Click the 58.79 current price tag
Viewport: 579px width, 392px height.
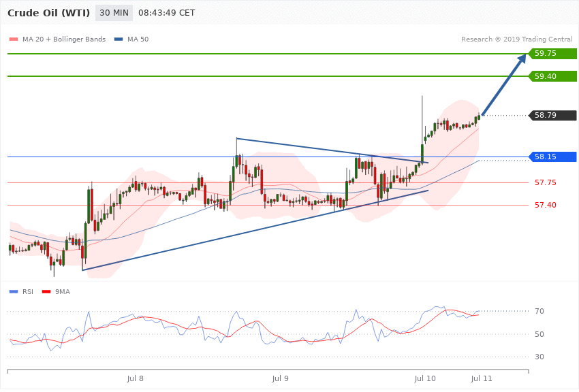coord(553,116)
